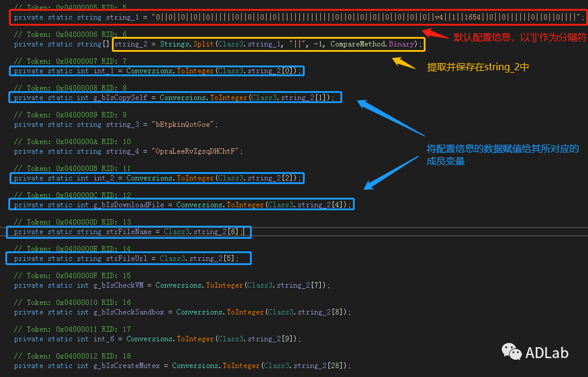This screenshot has height=377, width=588.
Task: Click the WeChat logo beside ADLab
Action: click(x=509, y=352)
